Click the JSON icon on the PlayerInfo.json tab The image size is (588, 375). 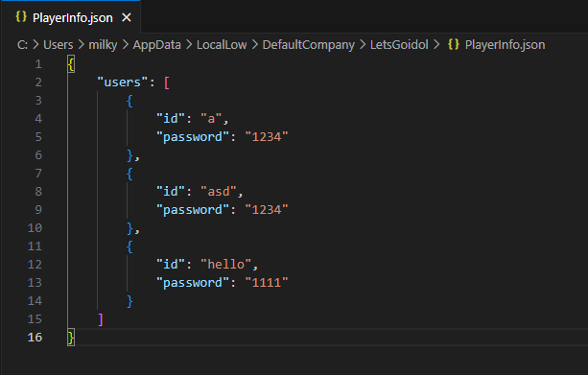pos(21,17)
